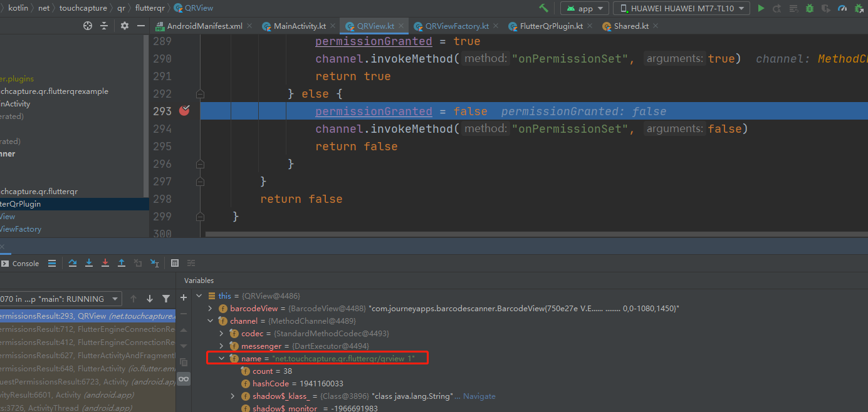Run the app with the green play button
The height and width of the screenshot is (412, 868).
pyautogui.click(x=761, y=8)
